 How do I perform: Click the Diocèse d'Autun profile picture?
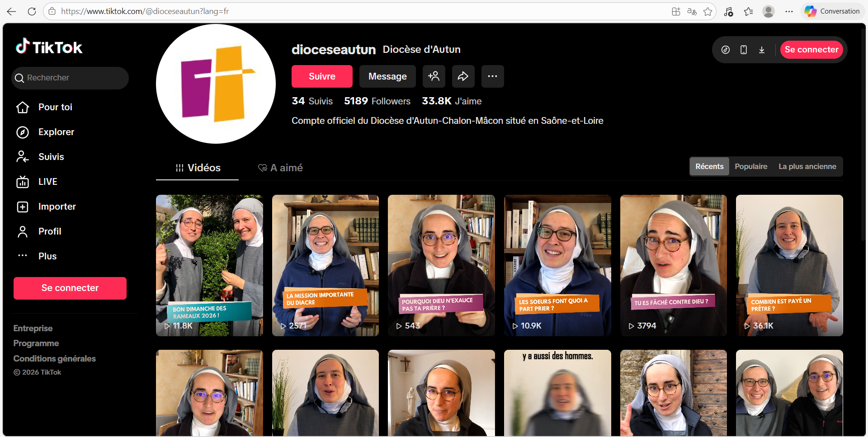point(216,84)
